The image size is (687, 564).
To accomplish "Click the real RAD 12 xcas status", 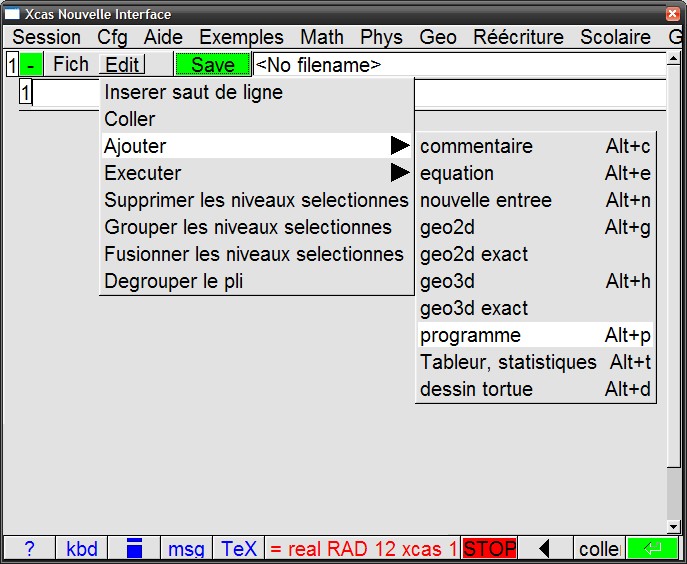I will (x=363, y=548).
